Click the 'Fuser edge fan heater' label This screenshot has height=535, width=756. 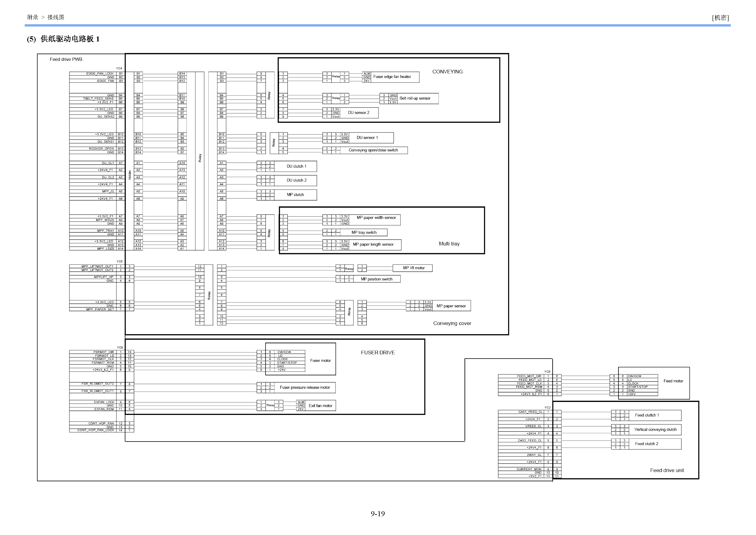[392, 77]
